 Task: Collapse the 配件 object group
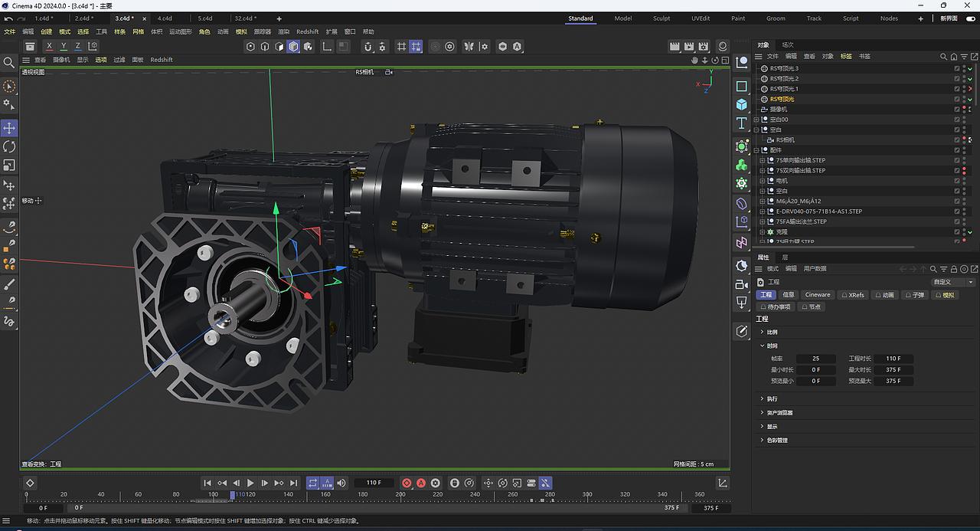pos(756,150)
